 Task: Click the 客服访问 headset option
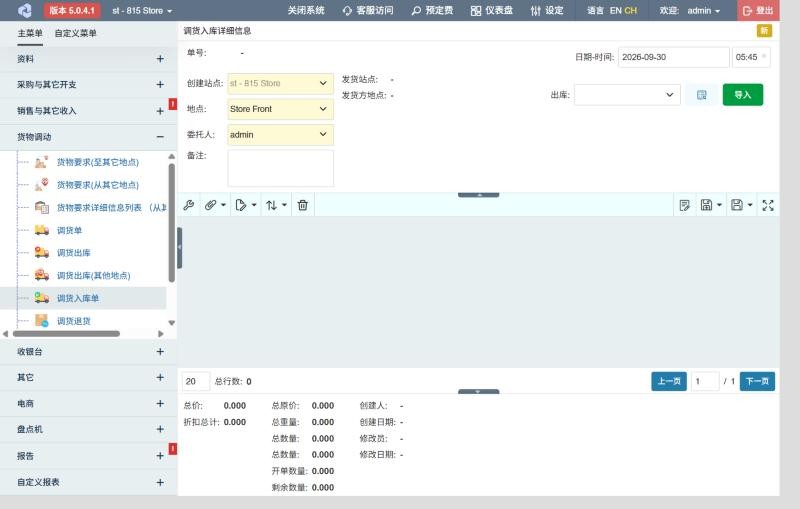tap(368, 10)
